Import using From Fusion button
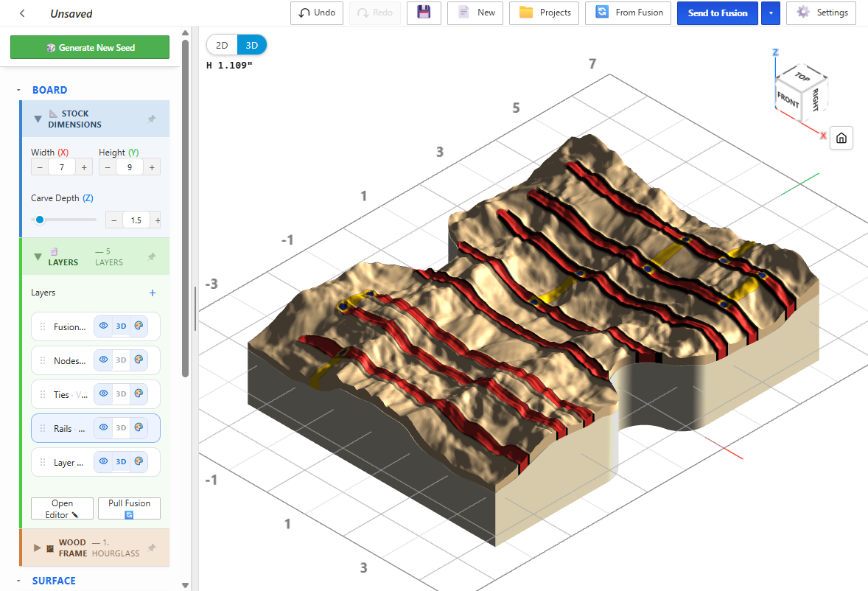The image size is (868, 591). (629, 13)
